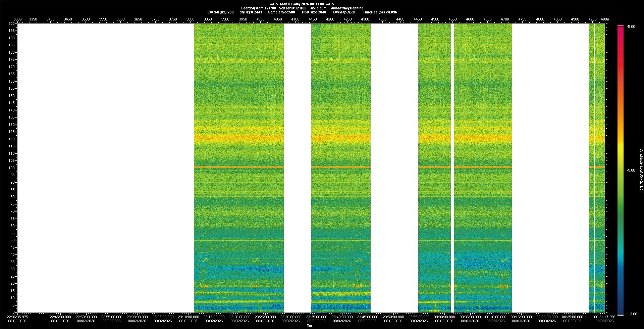The image size is (644, 329).
Task: Select the "CoordSystem:121f08" header text
Action: tap(258, 8)
